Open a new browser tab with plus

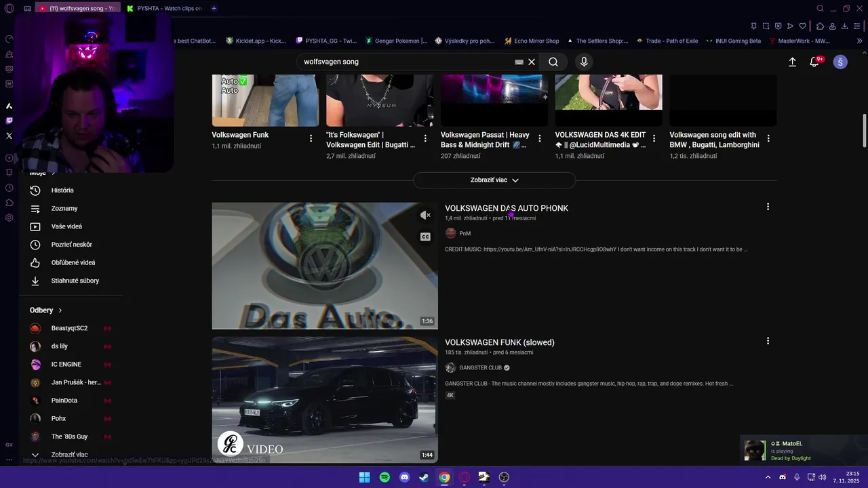point(214,8)
